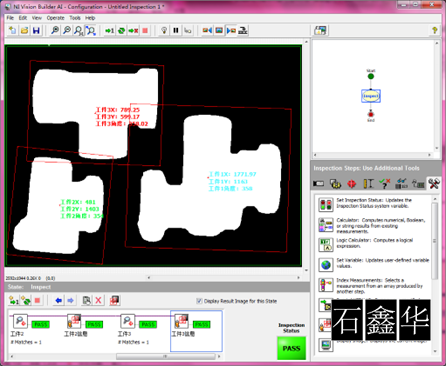Click the lightbulb highlight icon
This screenshot has width=446, height=366.
(x=164, y=31)
